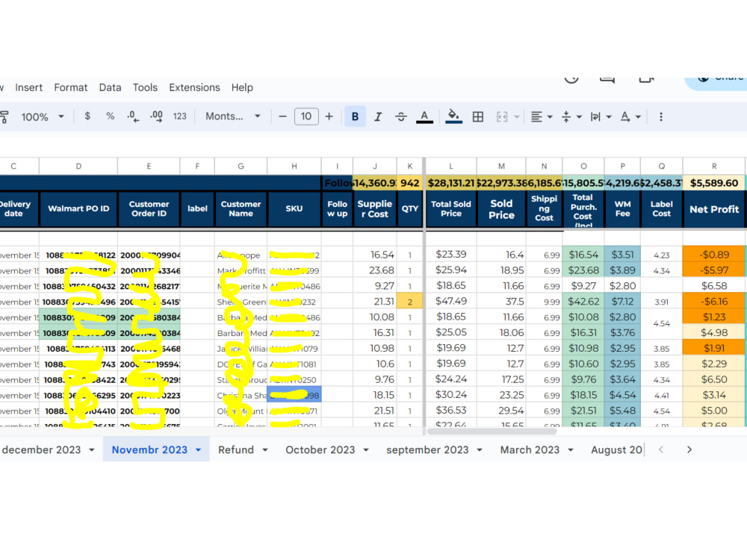747x560 pixels.
Task: Format as currency with dollar icon
Action: click(87, 116)
